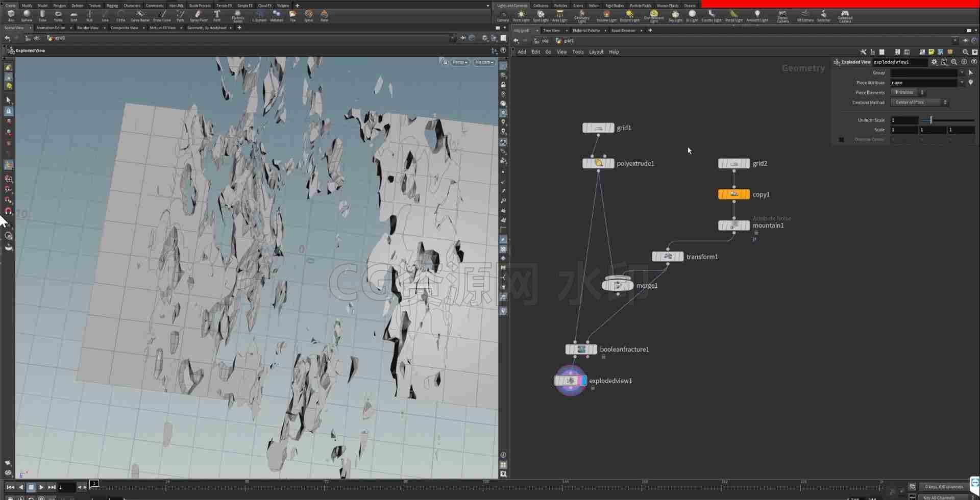The height and width of the screenshot is (500, 980).
Task: Select the orange copy1 node
Action: (734, 194)
